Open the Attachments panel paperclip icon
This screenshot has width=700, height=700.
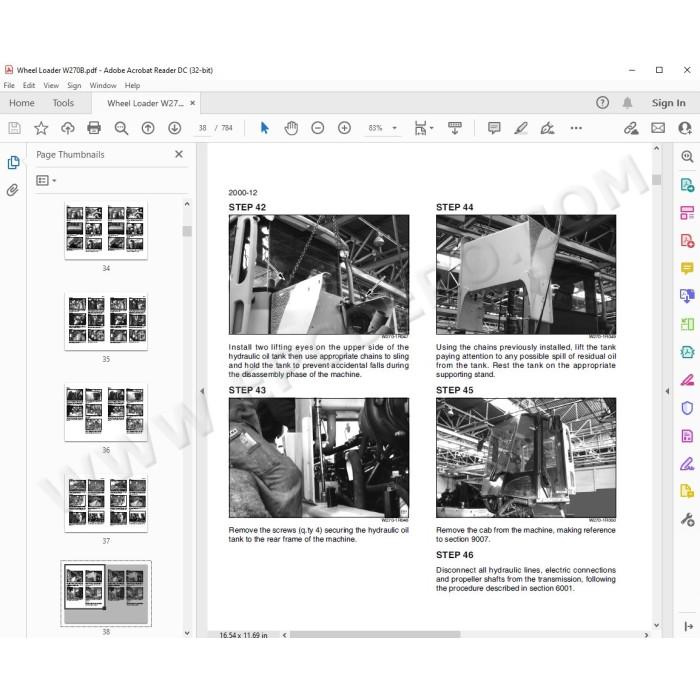12,190
